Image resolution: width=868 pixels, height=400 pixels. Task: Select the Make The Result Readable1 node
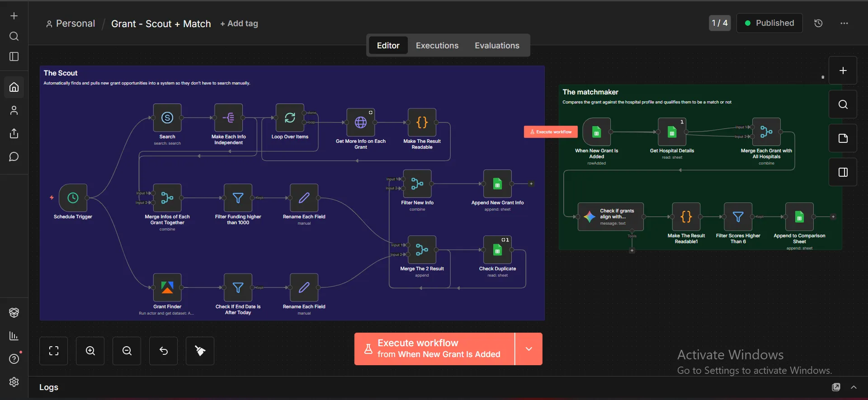[x=686, y=217]
